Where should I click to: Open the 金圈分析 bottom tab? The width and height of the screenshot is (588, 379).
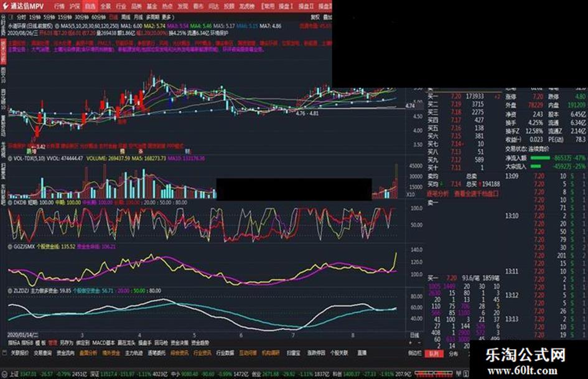[x=88, y=353]
